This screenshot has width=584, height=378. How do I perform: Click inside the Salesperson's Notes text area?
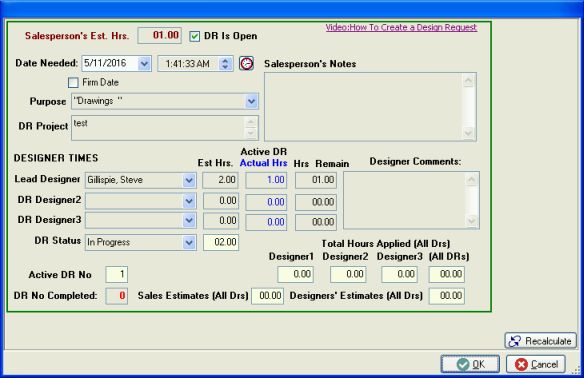370,107
